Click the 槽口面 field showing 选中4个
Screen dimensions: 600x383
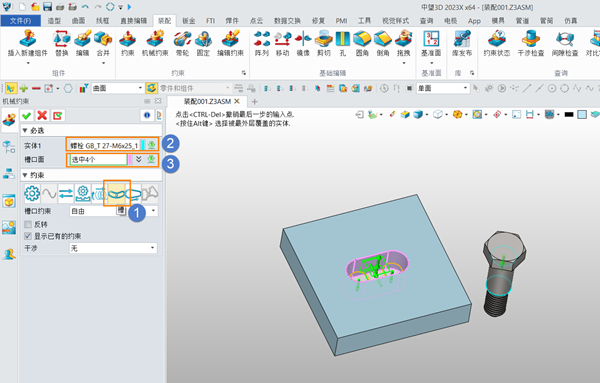98,160
